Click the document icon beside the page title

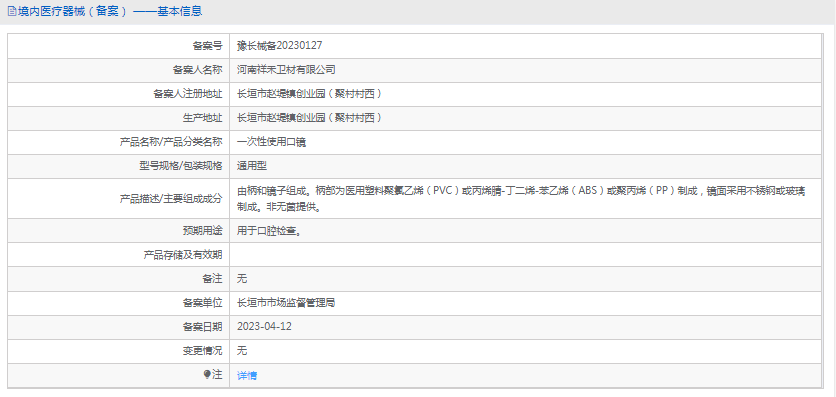pos(12,11)
